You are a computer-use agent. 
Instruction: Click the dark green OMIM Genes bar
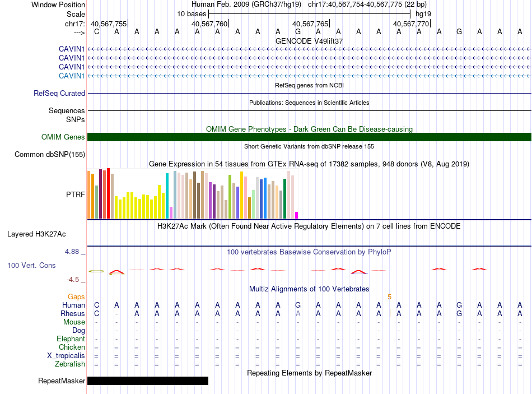click(x=309, y=137)
